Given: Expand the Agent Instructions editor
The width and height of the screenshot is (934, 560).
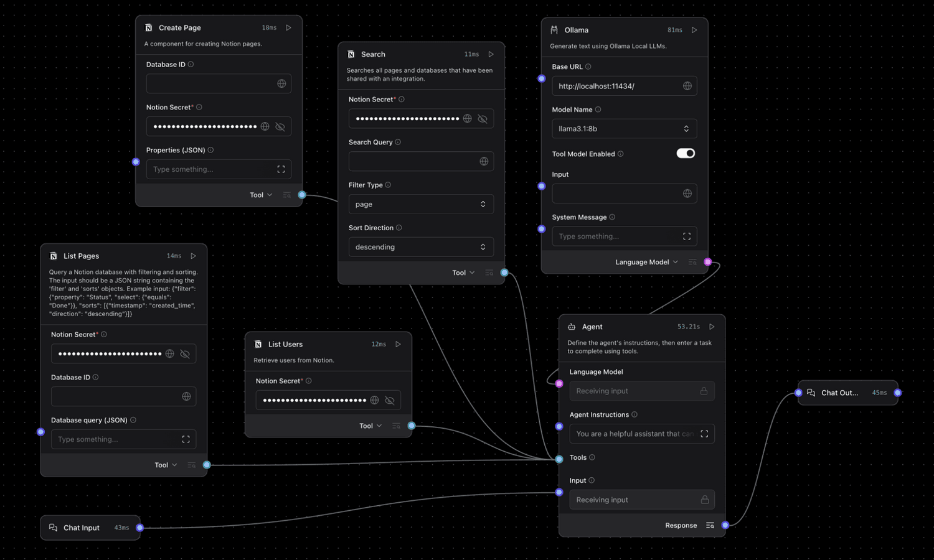Looking at the screenshot, I should point(704,434).
